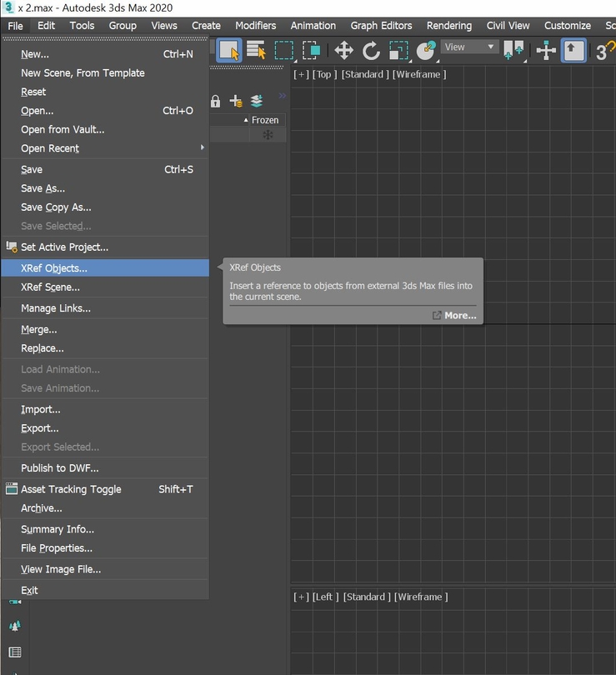Click [+] in Top viewport label
616x675 pixels.
pyautogui.click(x=301, y=74)
